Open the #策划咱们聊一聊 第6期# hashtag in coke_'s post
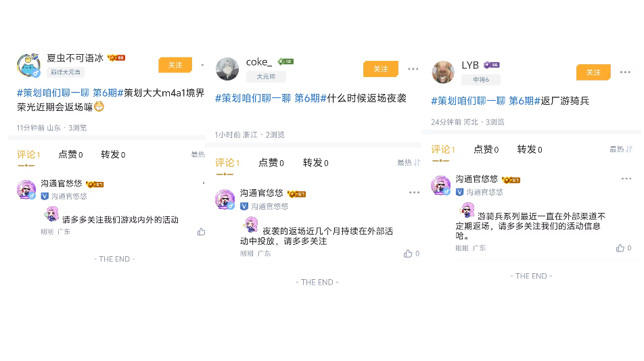The height and width of the screenshot is (361, 644). pyautogui.click(x=271, y=98)
